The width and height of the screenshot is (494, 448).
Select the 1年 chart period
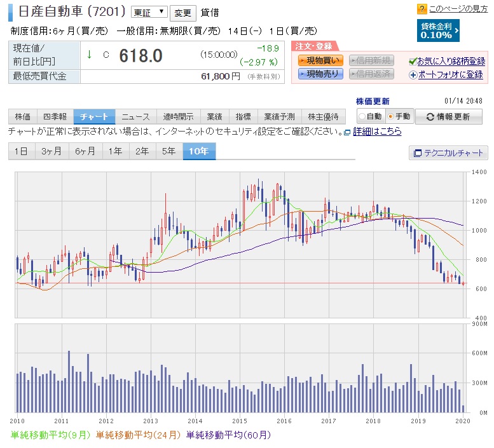point(116,151)
